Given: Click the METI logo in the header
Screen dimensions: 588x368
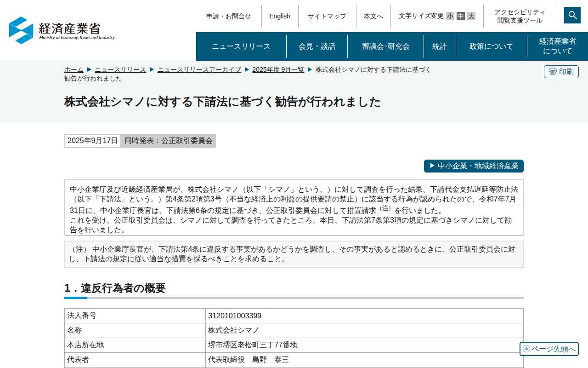Looking at the screenshot, I should (62, 30).
